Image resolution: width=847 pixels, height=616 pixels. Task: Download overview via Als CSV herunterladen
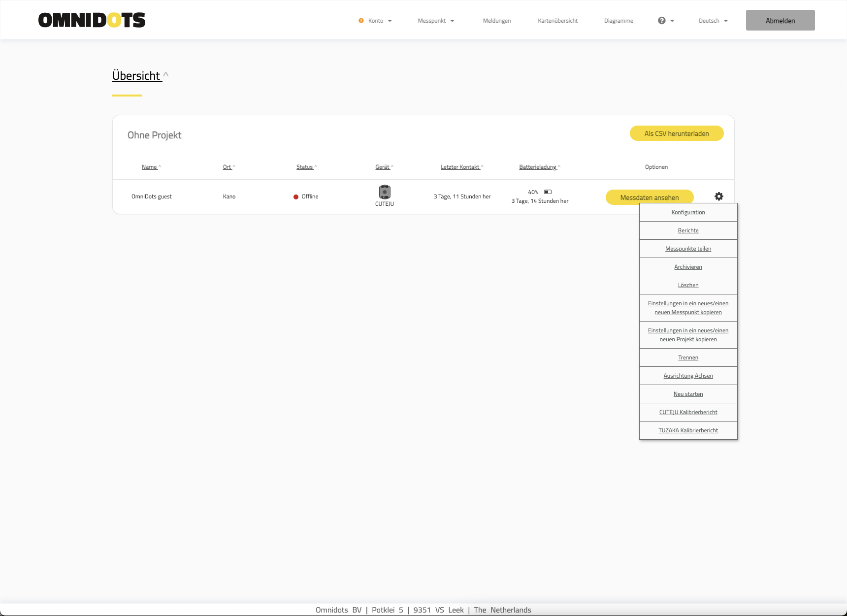[x=676, y=133]
